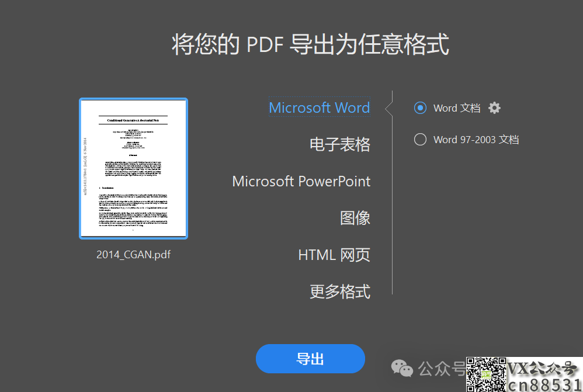Click the 2014_CGAN.pdf file name

tap(133, 254)
